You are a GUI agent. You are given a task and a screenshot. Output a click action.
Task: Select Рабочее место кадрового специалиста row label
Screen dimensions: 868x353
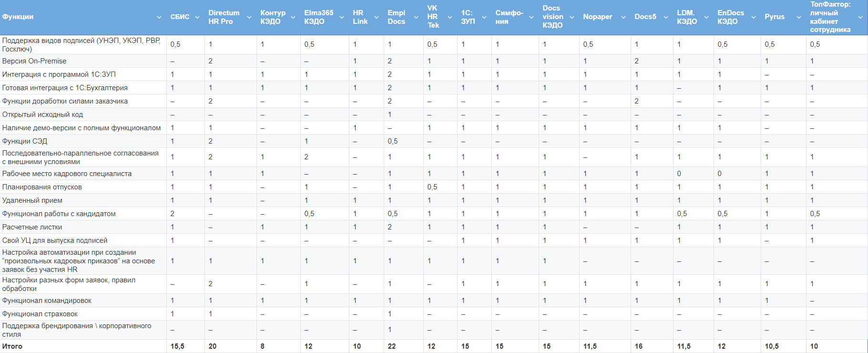67,174
